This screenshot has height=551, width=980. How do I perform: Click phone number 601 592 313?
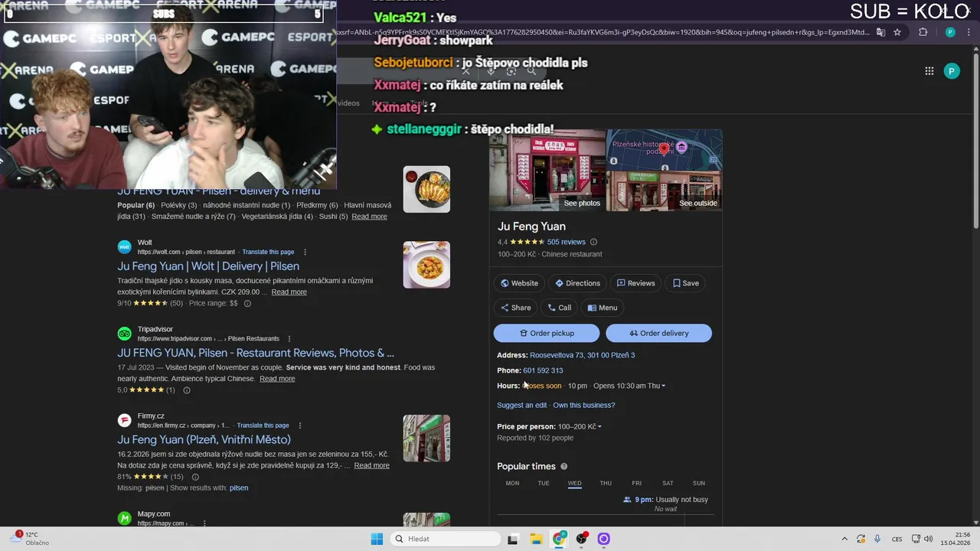coord(543,370)
